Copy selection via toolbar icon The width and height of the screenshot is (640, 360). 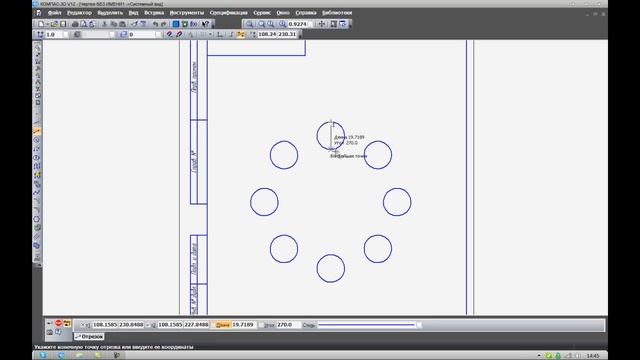click(x=113, y=24)
